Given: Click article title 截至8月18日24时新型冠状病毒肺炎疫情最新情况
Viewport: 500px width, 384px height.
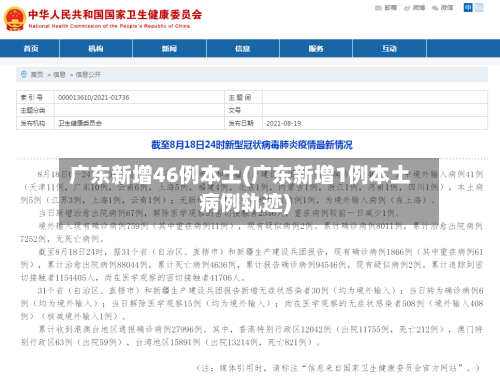Looking at the screenshot, I should pyautogui.click(x=252, y=145).
